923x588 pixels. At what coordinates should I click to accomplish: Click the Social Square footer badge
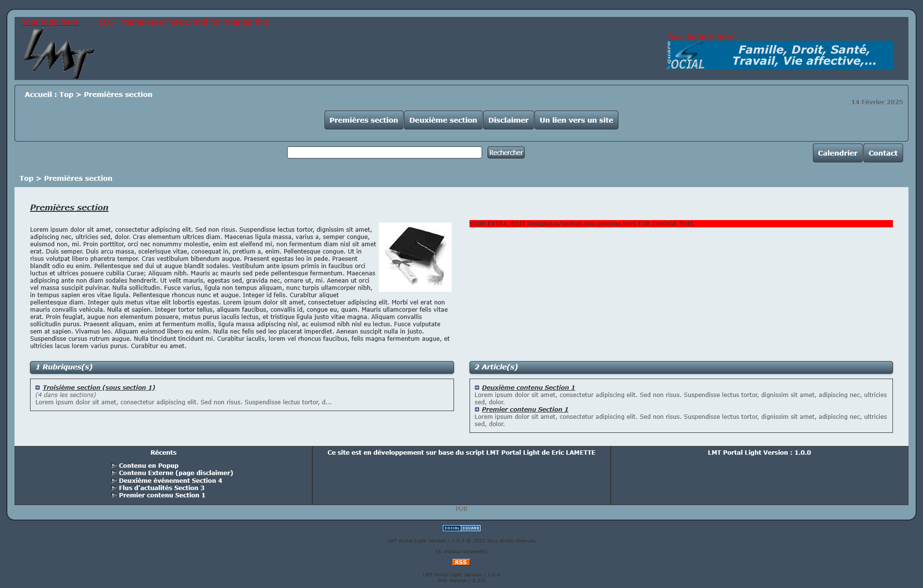point(461,528)
